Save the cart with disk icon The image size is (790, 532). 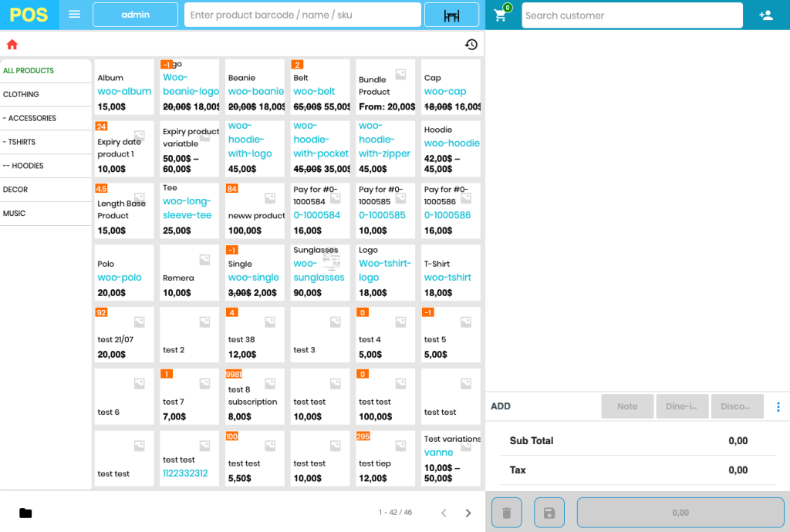click(549, 513)
